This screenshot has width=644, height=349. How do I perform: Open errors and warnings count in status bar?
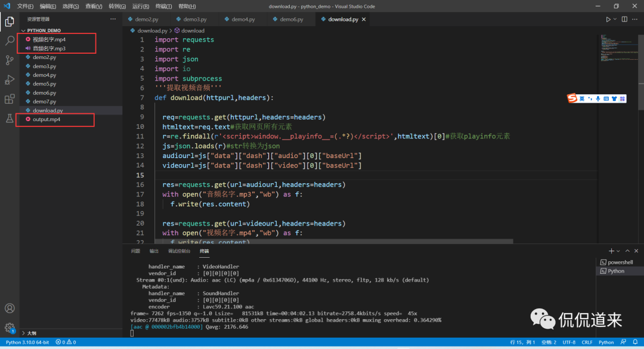coord(66,342)
